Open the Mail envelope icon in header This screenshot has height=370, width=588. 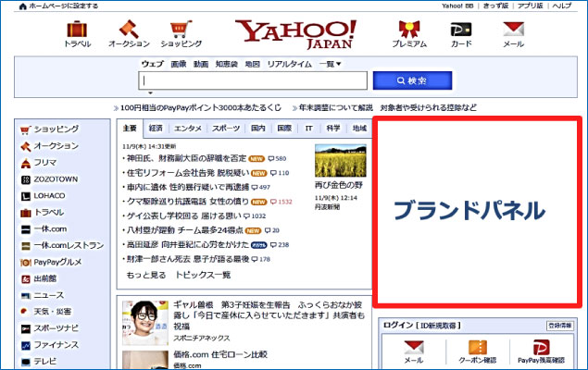(513, 30)
